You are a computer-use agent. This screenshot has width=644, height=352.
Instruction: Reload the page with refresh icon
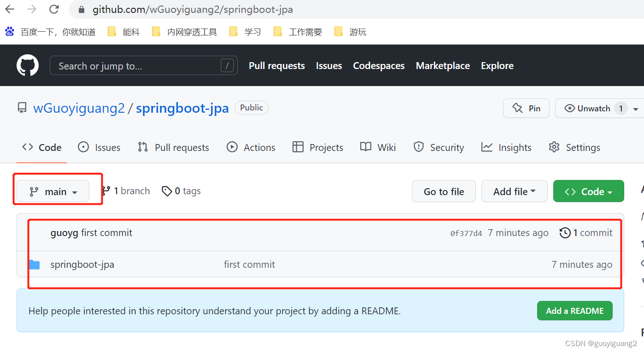coord(54,9)
